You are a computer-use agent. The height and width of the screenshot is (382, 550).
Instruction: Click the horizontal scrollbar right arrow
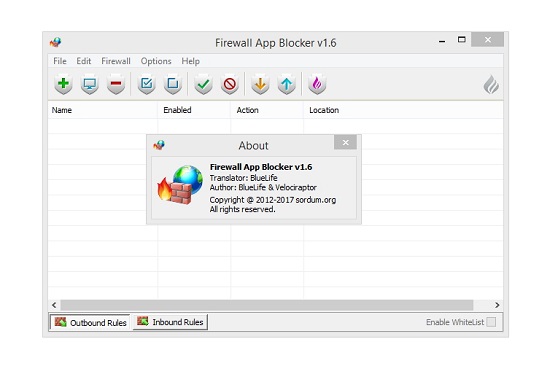(x=497, y=305)
